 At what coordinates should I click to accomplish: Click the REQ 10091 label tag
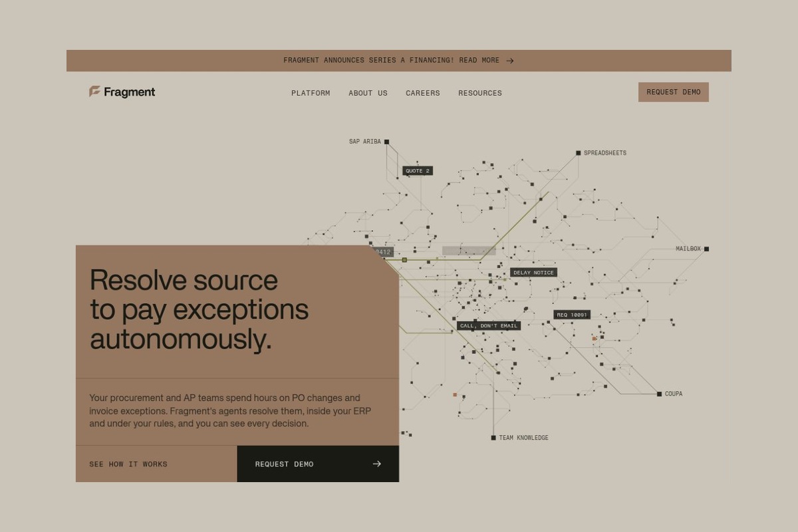572,315
